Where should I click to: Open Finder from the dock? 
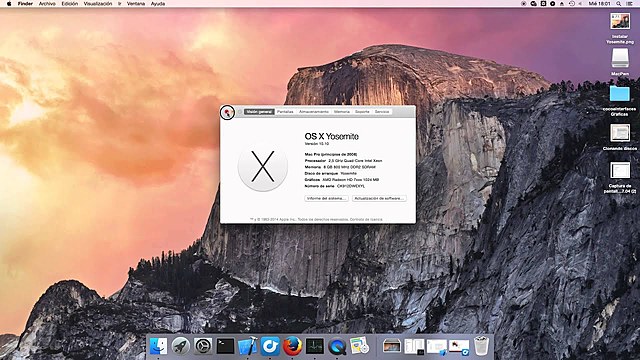tap(158, 346)
